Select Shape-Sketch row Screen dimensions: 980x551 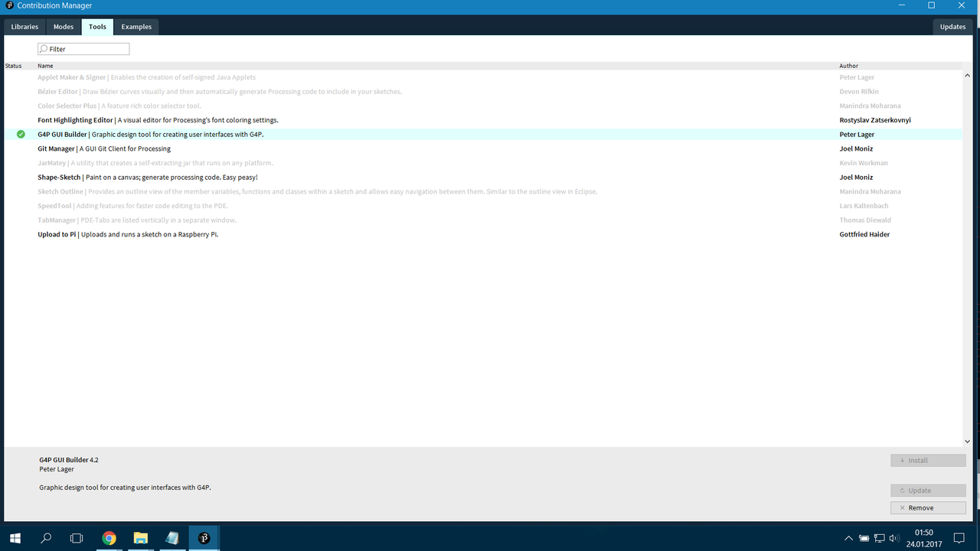(x=483, y=177)
